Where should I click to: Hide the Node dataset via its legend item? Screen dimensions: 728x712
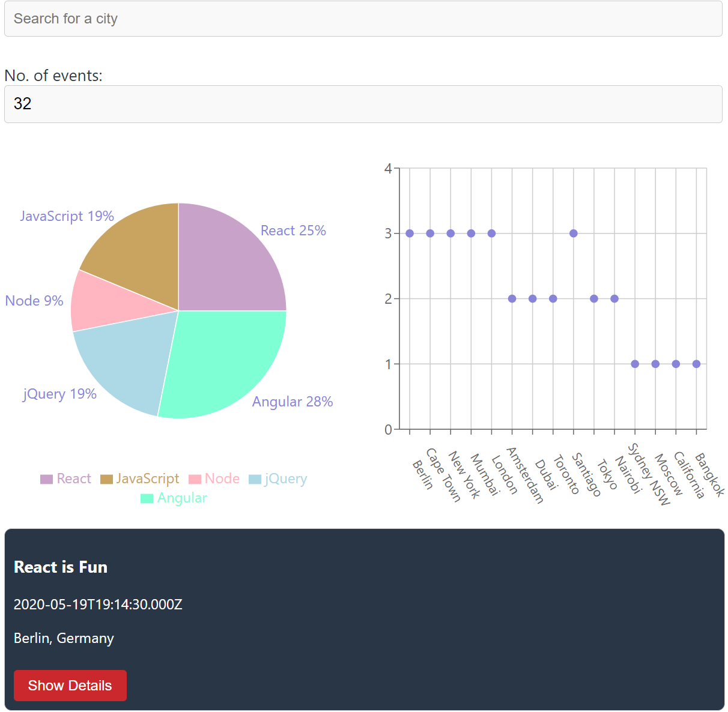pyautogui.click(x=214, y=478)
